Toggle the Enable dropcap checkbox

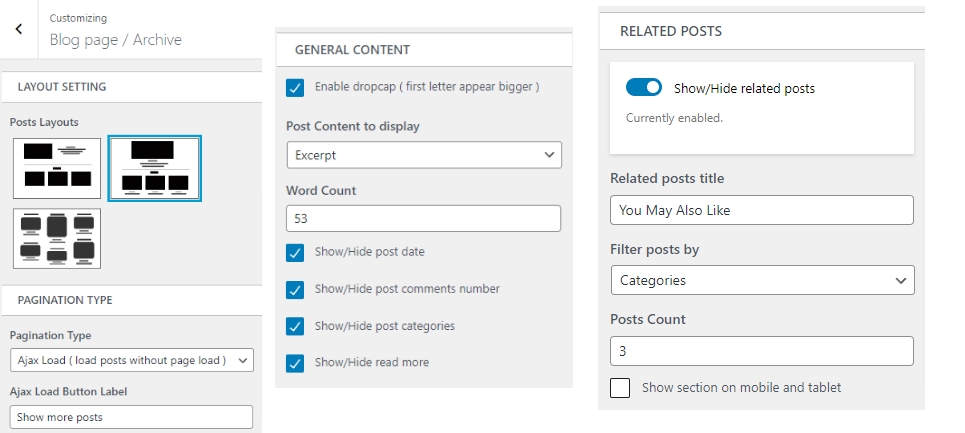(295, 88)
